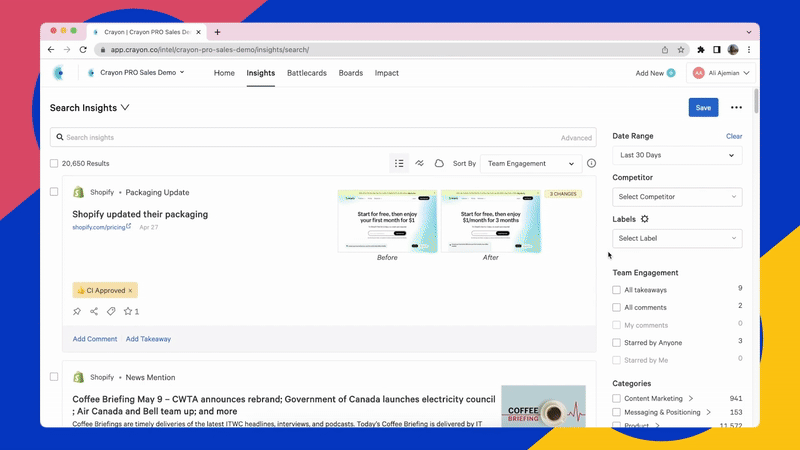Screen dimensions: 800x450
Task: Open the Labels settings gear
Action: [645, 219]
